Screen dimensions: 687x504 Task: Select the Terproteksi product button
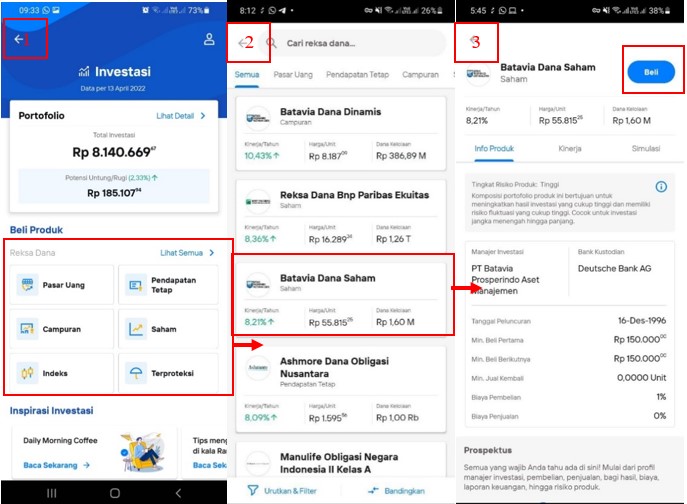point(168,373)
